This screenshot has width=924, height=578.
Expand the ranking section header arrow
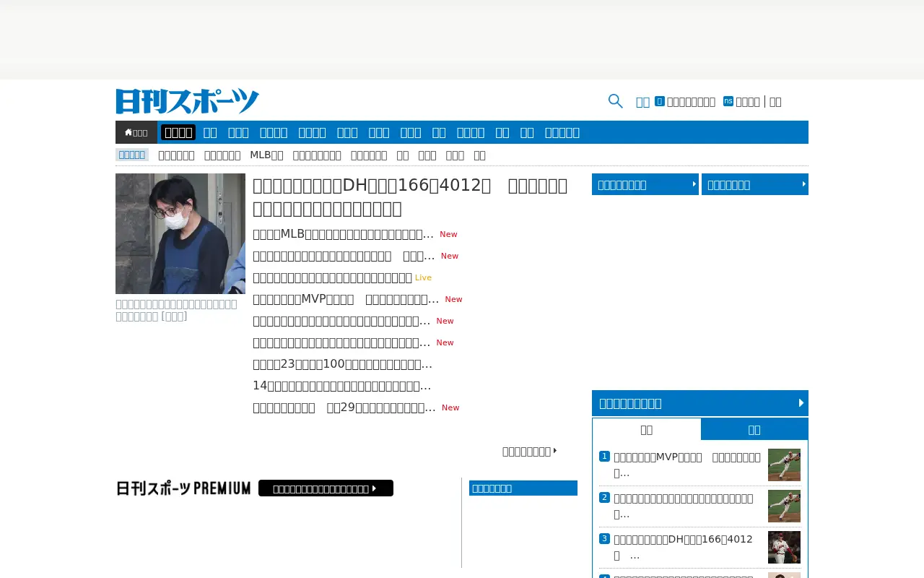801,403
